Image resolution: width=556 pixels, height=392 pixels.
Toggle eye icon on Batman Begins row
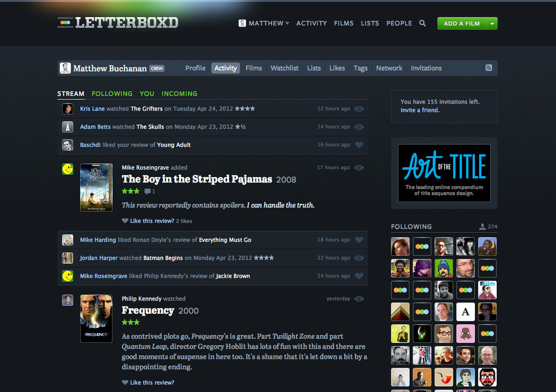point(359,258)
